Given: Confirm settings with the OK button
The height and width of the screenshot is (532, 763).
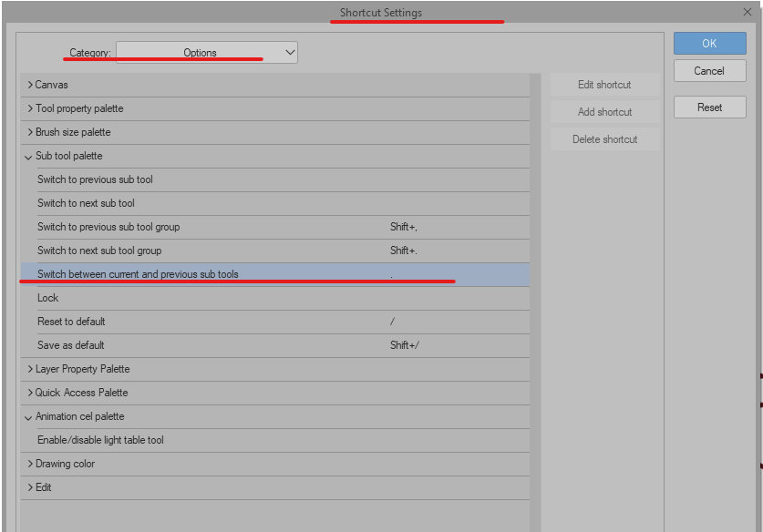Looking at the screenshot, I should coord(709,43).
